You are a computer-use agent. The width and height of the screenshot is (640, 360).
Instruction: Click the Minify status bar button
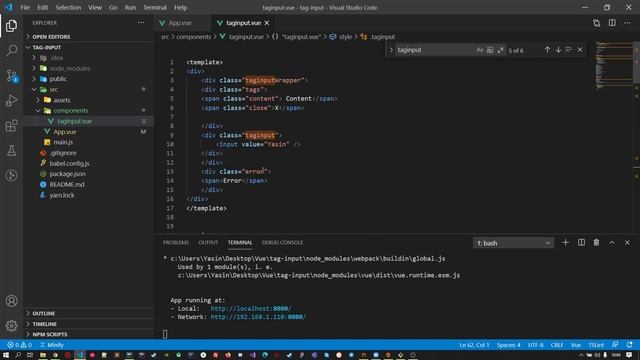[x=52, y=345]
